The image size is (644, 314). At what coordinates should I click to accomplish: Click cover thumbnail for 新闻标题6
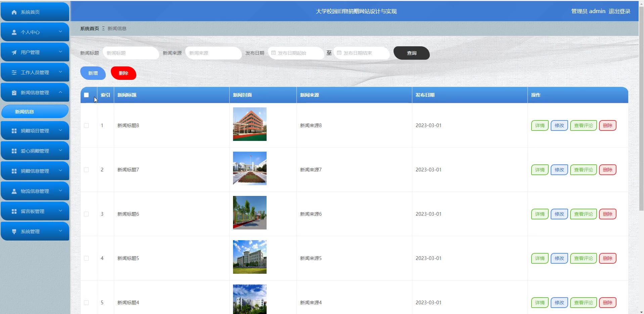250,213
